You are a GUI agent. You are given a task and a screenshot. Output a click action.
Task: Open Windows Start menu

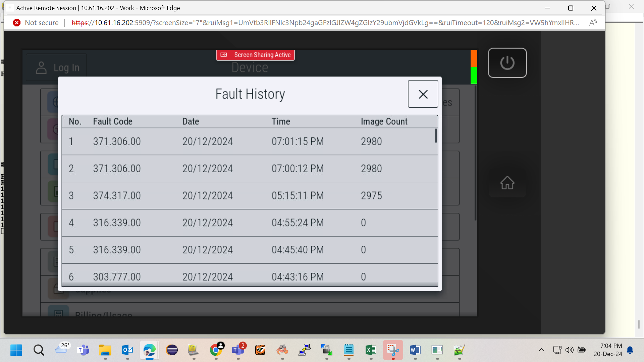[16, 350]
